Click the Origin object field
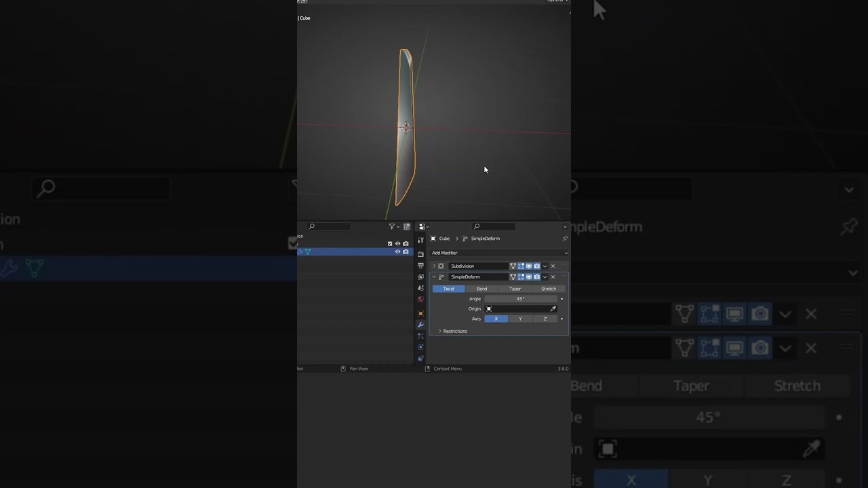This screenshot has width=868, height=488. (521, 309)
